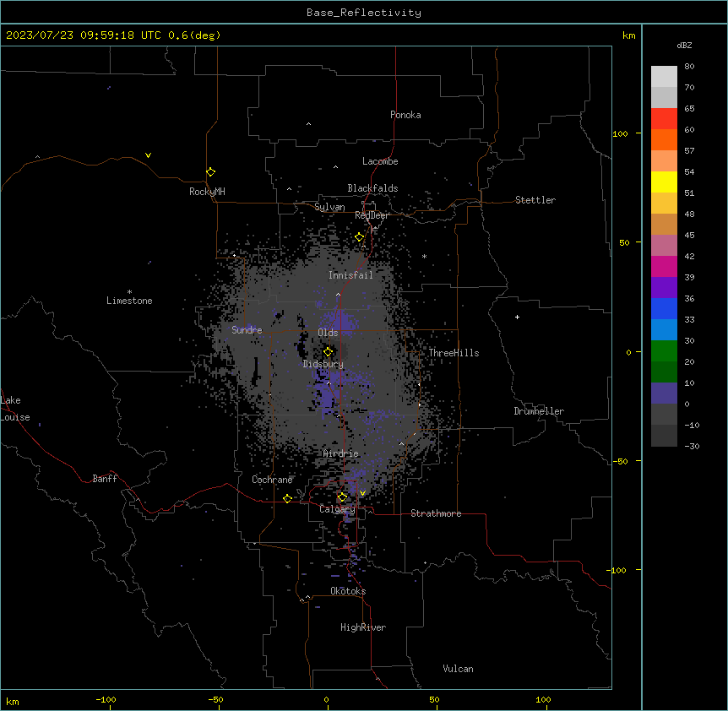The width and height of the screenshot is (728, 711).
Task: Click the Sundre town label
Action: pos(247,330)
